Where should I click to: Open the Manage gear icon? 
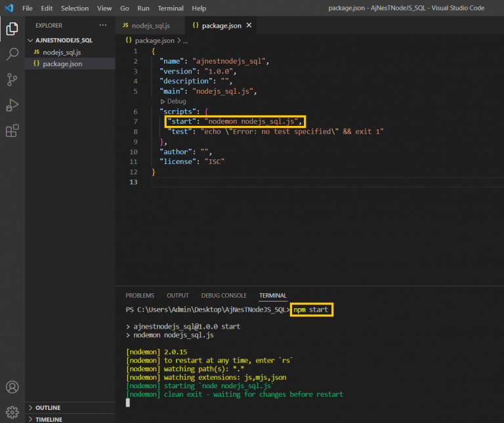tap(12, 412)
